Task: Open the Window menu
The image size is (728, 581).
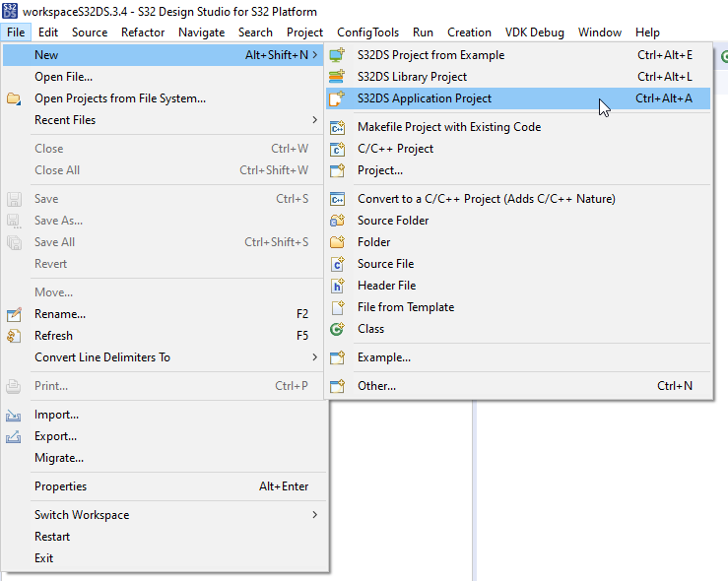Action: pyautogui.click(x=599, y=32)
